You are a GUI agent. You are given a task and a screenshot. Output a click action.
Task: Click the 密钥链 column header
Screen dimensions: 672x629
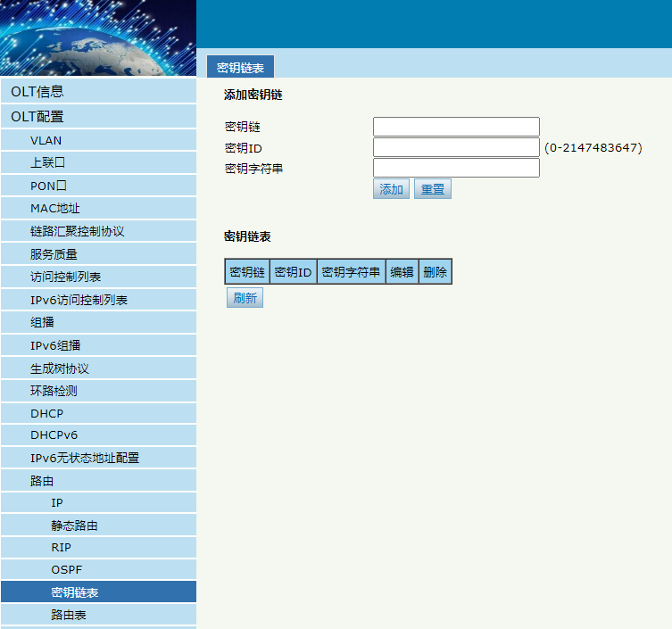point(247,271)
